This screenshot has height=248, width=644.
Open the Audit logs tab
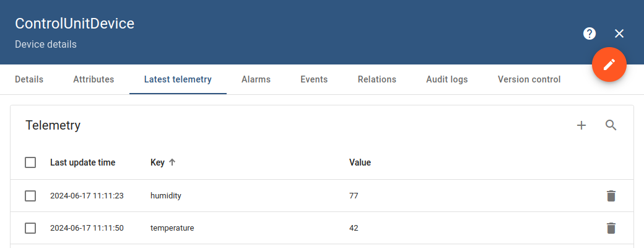pos(446,79)
